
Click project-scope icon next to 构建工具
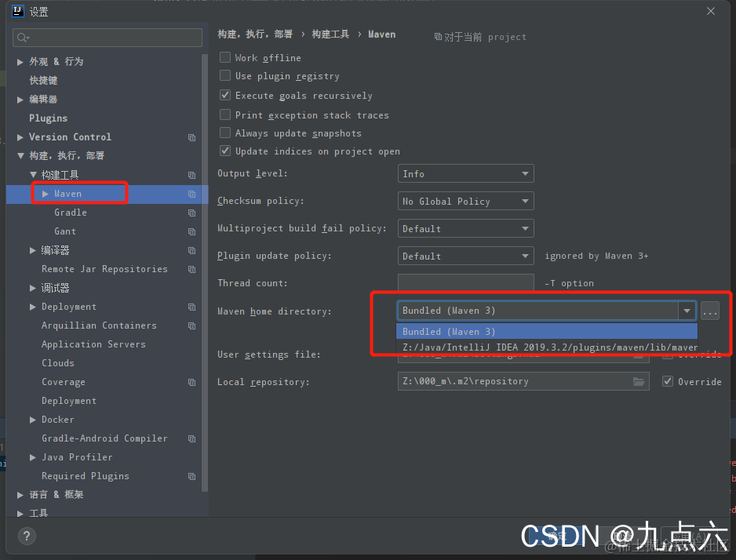click(x=191, y=175)
